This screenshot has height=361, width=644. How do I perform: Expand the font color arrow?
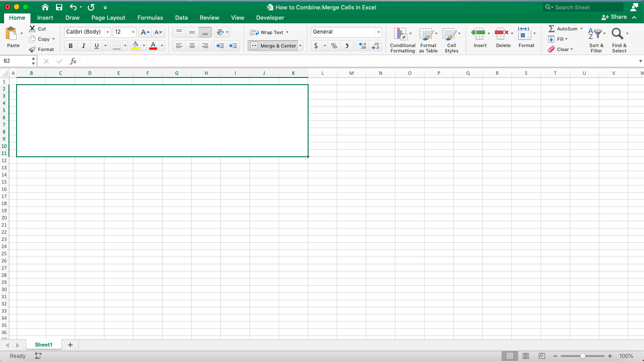click(x=162, y=46)
